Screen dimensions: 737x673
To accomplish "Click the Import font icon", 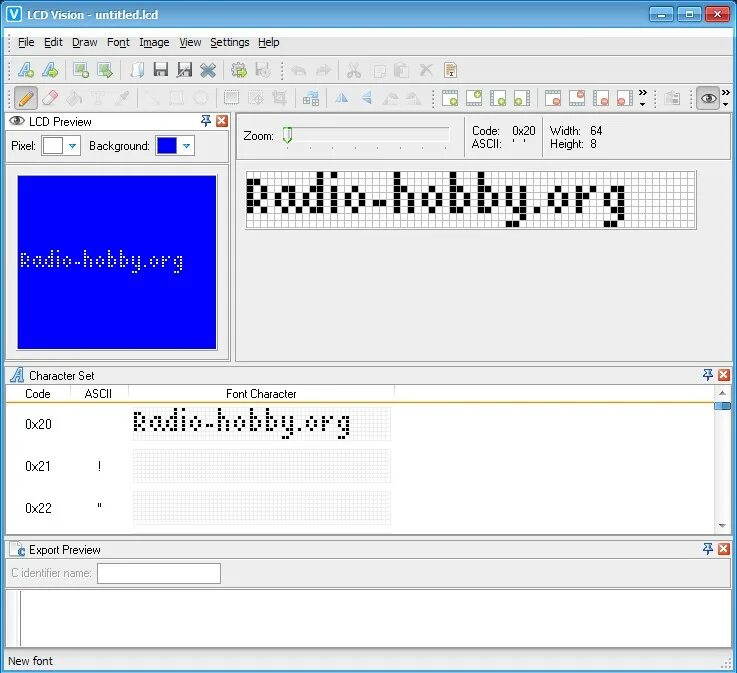I will (x=50, y=70).
